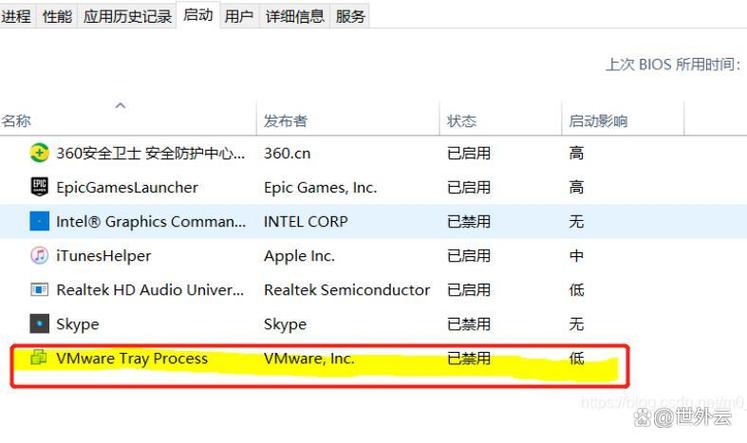Sort list by 名称 column header

tap(17, 121)
